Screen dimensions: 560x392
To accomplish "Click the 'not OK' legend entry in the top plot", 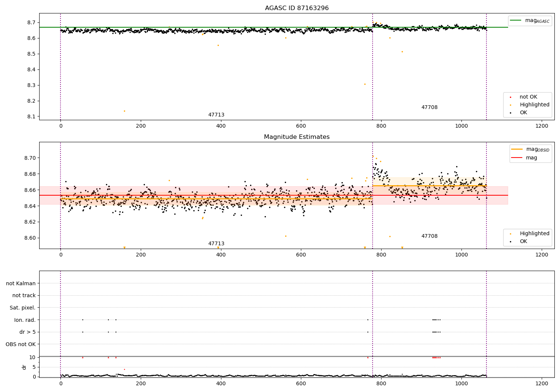I will [528, 97].
